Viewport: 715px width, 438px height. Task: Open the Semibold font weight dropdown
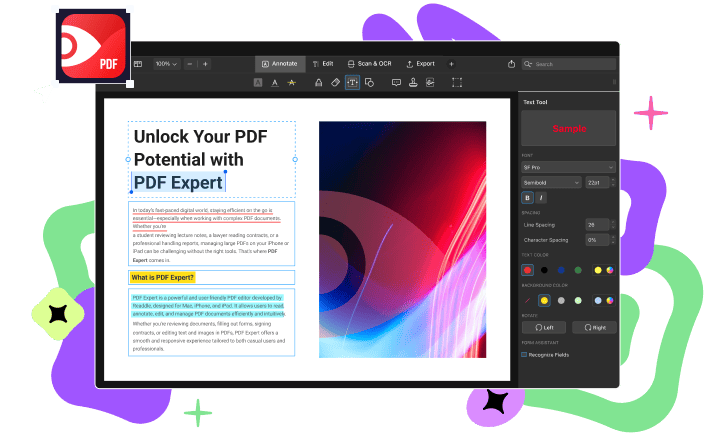point(551,182)
